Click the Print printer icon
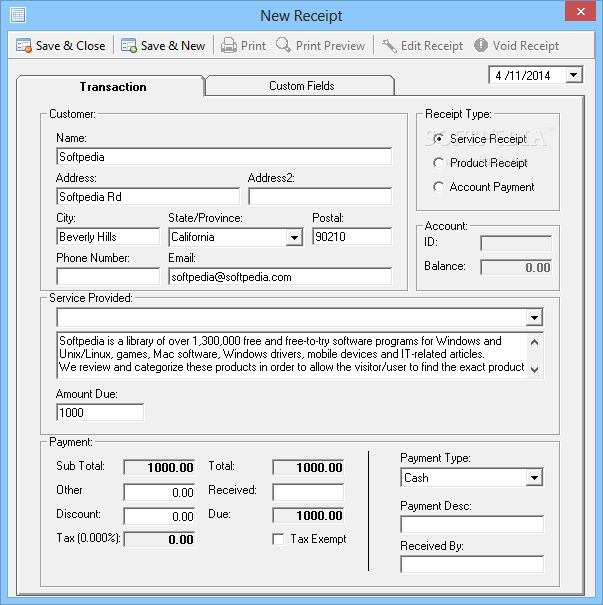This screenshot has height=605, width=603. coord(229,46)
